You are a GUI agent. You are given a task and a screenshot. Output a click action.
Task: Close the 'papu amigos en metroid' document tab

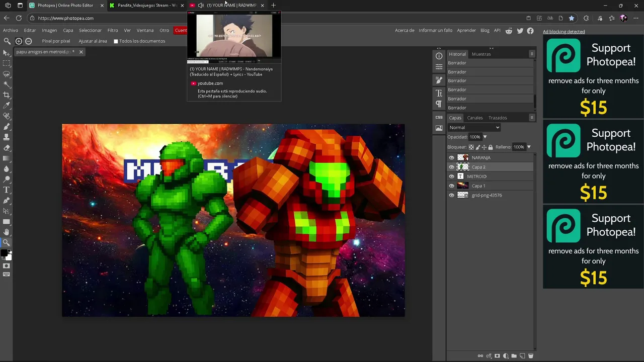pos(81,52)
